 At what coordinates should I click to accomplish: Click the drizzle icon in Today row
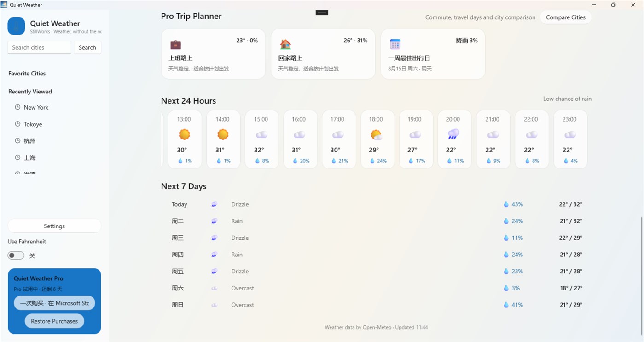point(214,204)
